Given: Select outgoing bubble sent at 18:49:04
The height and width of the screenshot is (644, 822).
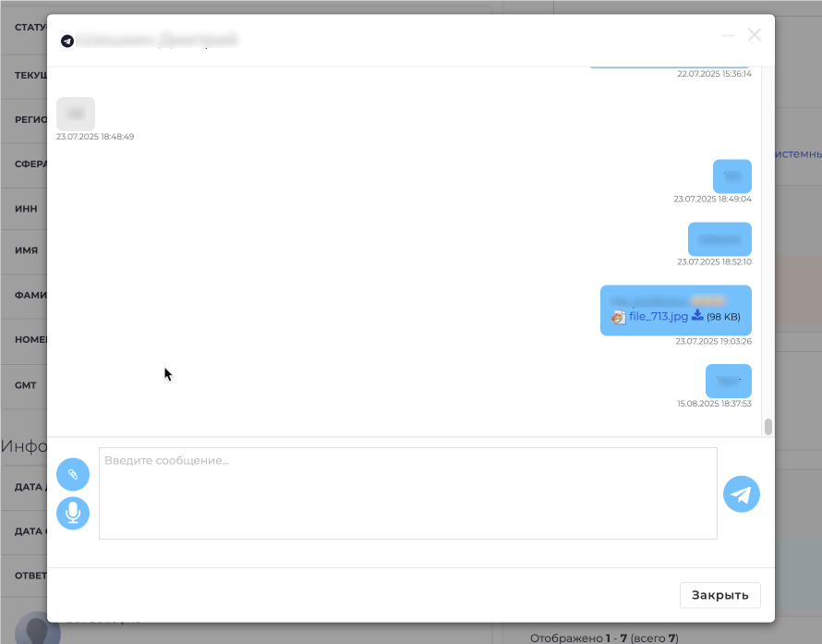Looking at the screenshot, I should (732, 176).
